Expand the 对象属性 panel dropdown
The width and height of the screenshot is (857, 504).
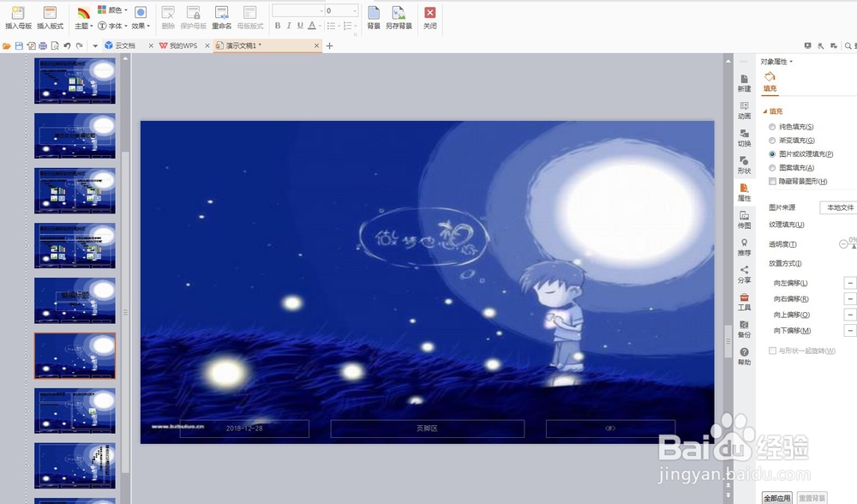[x=776, y=61]
